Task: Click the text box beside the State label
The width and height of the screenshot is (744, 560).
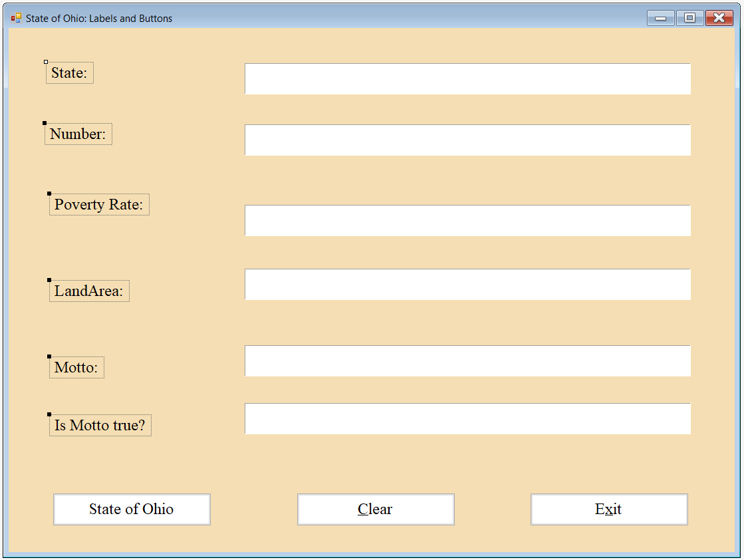Action: point(467,79)
